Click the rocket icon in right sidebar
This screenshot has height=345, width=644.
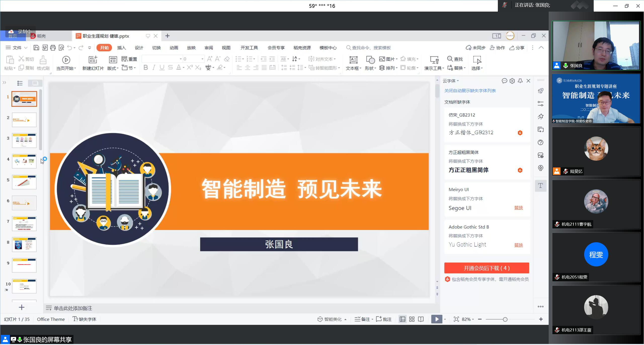[x=541, y=91]
